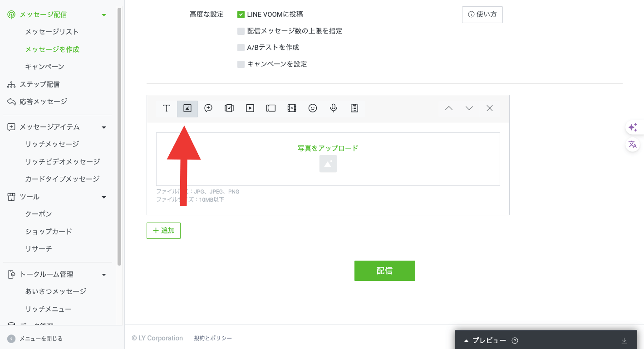Viewport: 644px width, 349px height.
Task: Select the sticker message type icon
Action: click(x=208, y=108)
